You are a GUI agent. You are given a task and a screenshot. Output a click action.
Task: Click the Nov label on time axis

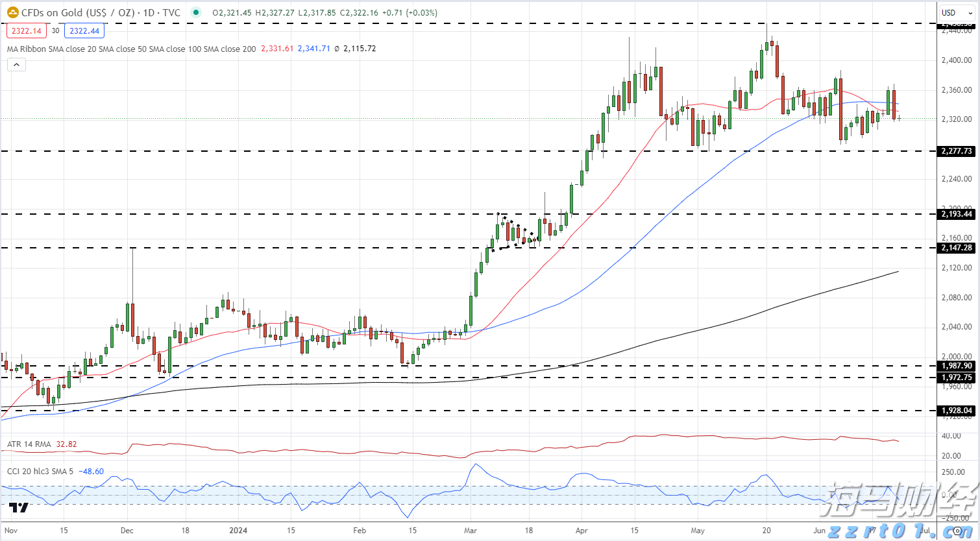click(11, 531)
